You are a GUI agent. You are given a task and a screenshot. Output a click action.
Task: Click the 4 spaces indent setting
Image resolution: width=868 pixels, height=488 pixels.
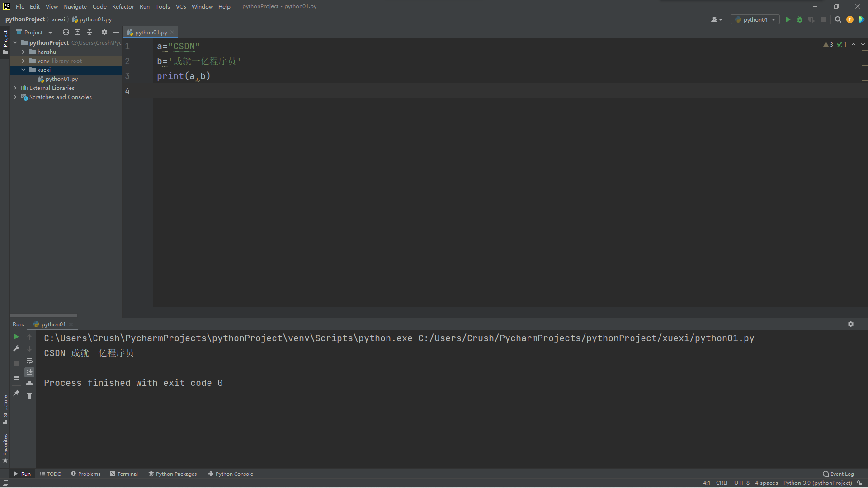(x=766, y=483)
